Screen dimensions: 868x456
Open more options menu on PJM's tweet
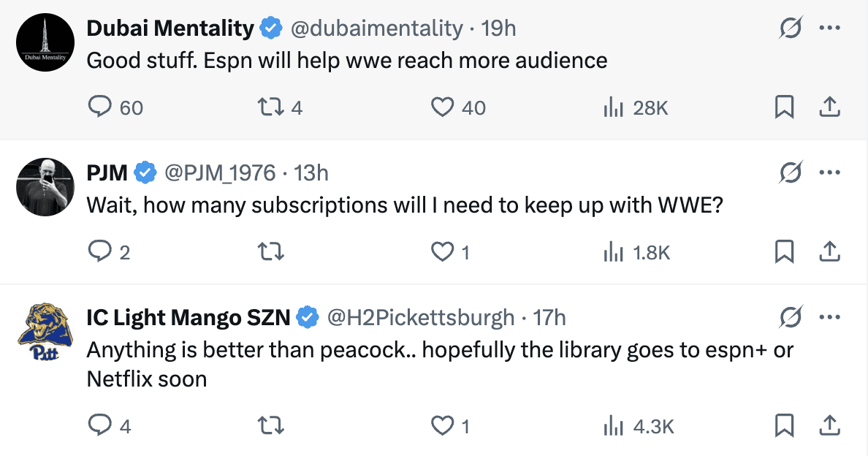[829, 173]
